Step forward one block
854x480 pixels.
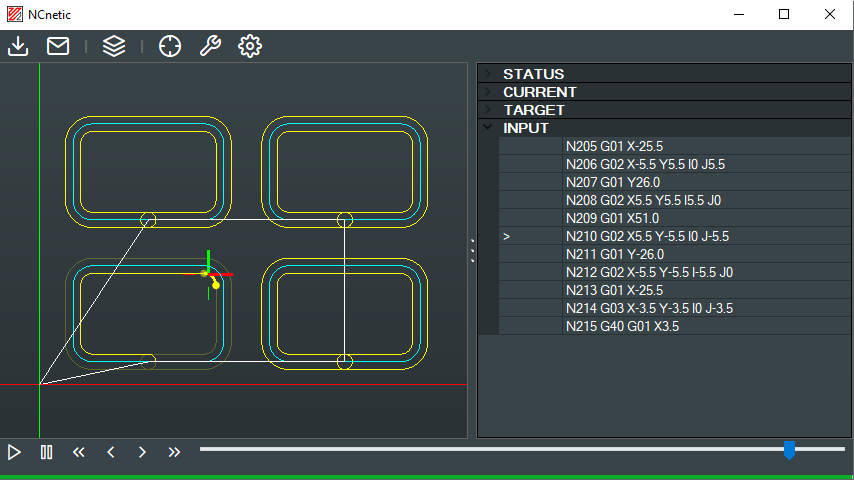click(142, 452)
